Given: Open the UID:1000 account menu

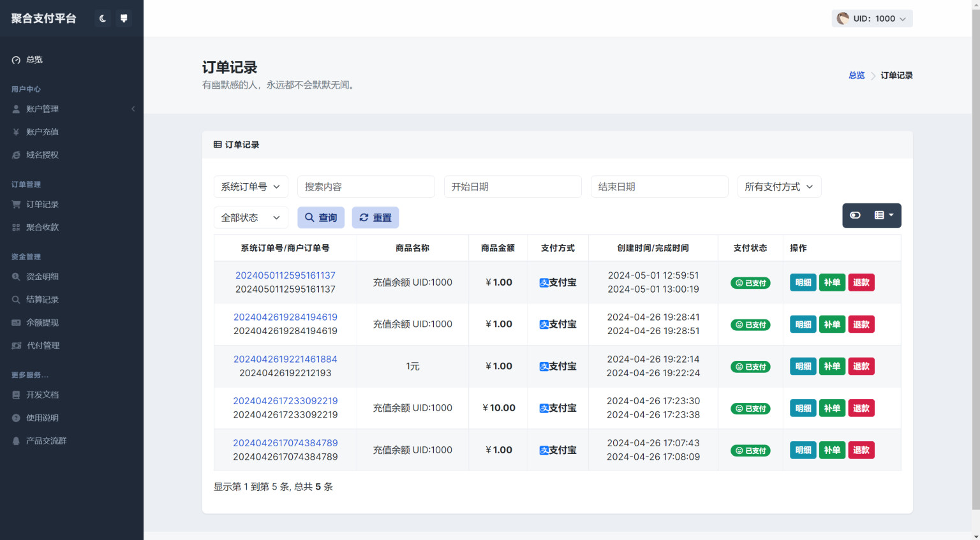Looking at the screenshot, I should 872,18.
